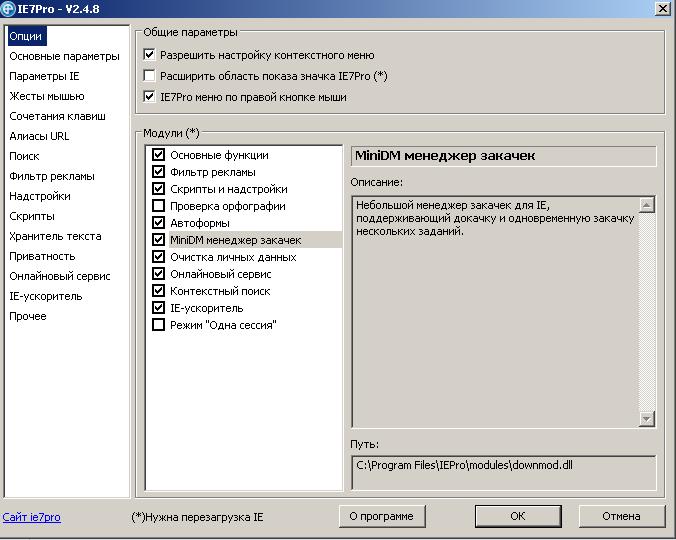Screen dimensions: 676x540
Task: Open 'Основные параметры' in the sidebar
Action: click(64, 56)
